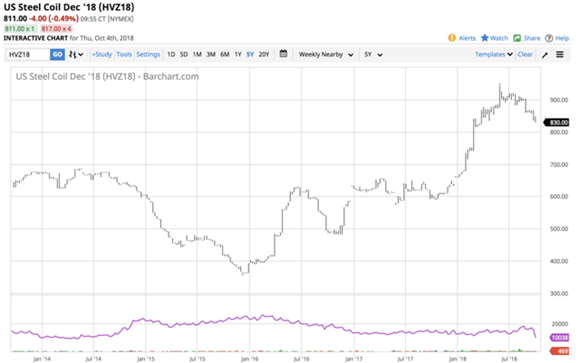
Task: Click the pop-out arrow icon
Action: (x=544, y=55)
